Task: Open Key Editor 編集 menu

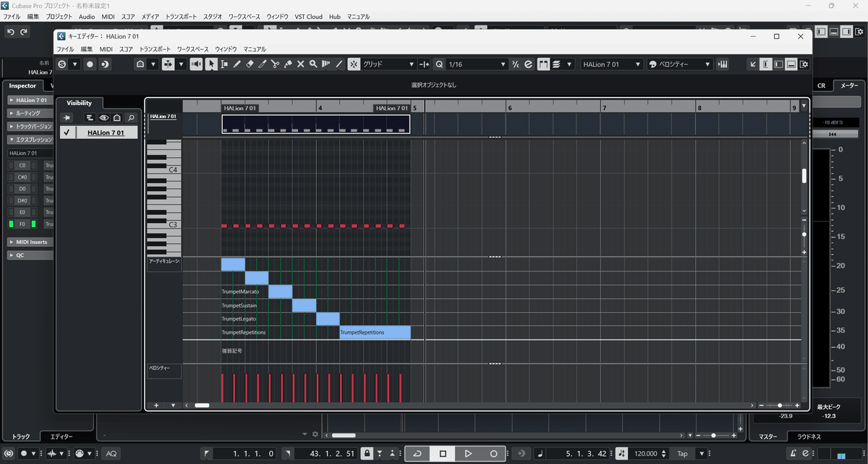Action: pos(87,49)
